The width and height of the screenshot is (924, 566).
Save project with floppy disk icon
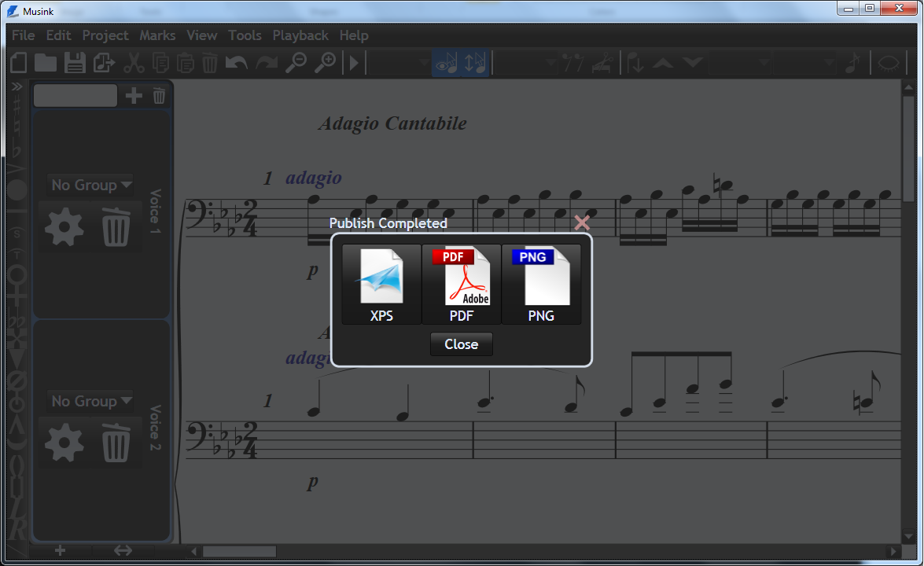[x=75, y=62]
